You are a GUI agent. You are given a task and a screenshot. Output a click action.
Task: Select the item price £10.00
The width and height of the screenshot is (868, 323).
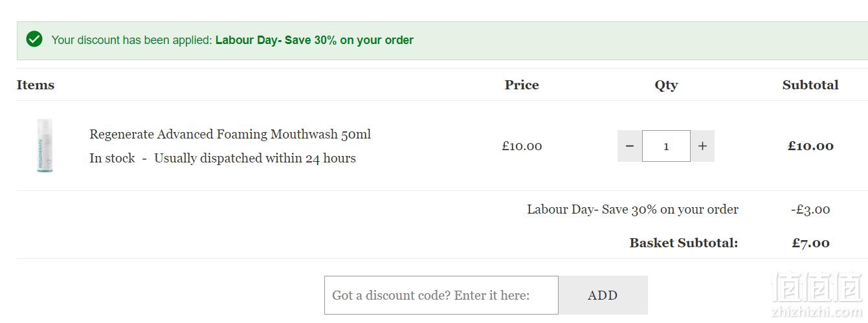pyautogui.click(x=522, y=146)
